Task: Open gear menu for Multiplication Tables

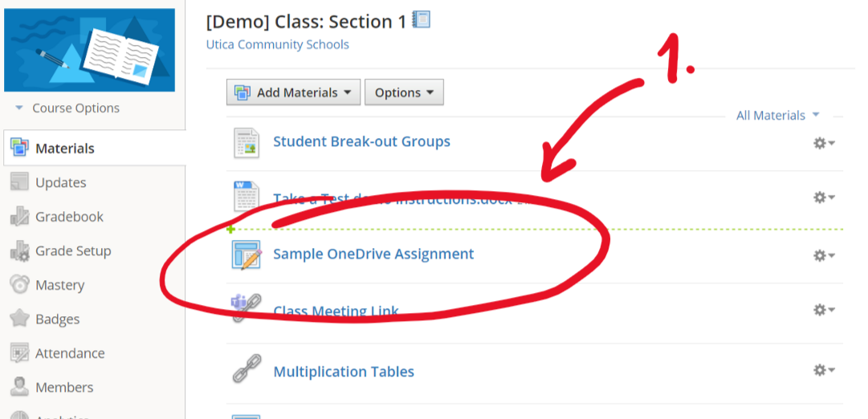Action: click(x=824, y=370)
